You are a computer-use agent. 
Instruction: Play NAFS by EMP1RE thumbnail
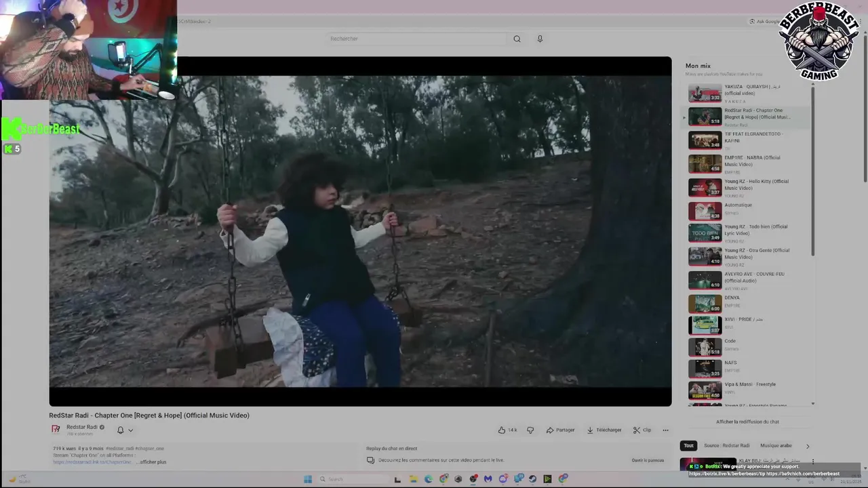pyautogui.click(x=705, y=369)
